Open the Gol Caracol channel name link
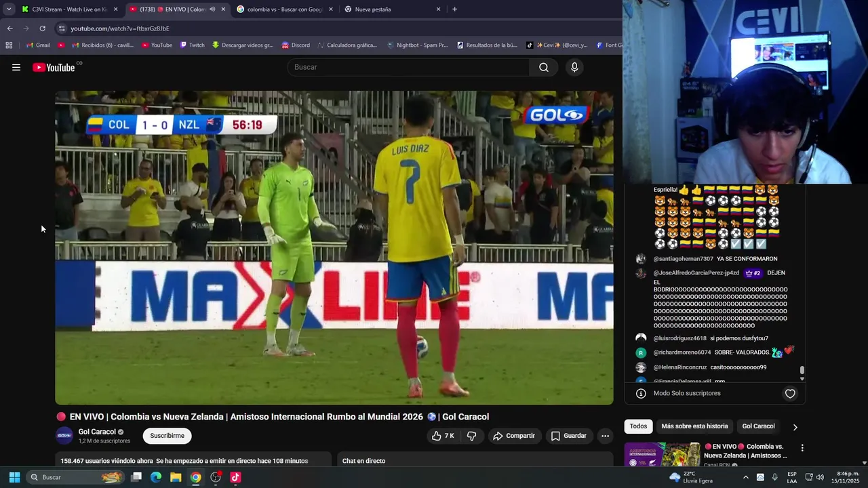This screenshot has width=868, height=488. (97, 432)
